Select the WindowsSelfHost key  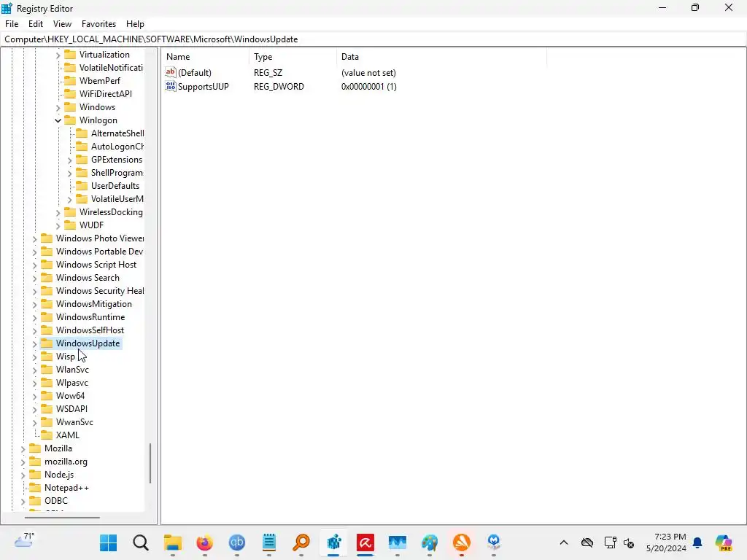click(90, 330)
